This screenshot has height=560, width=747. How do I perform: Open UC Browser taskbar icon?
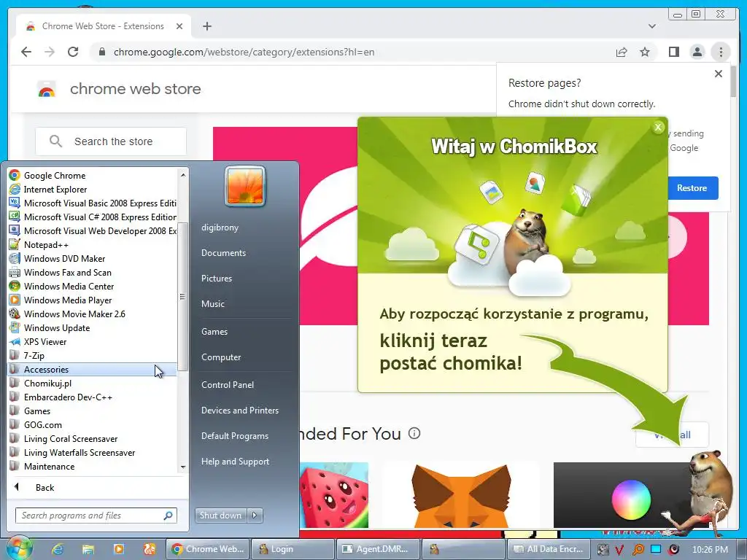tap(150, 549)
